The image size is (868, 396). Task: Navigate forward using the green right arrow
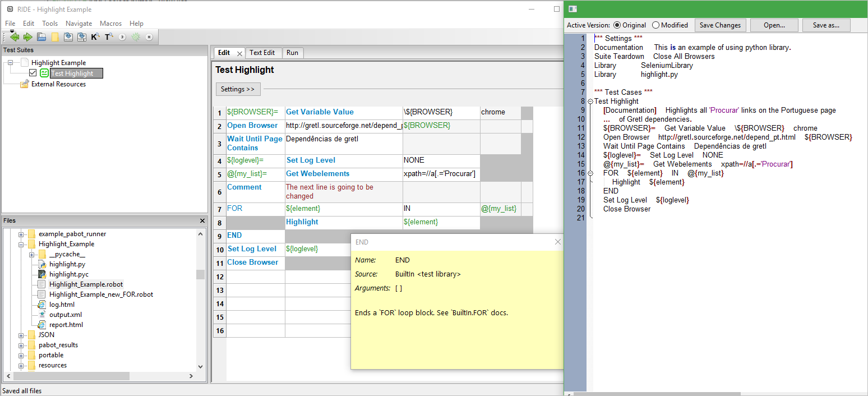coord(27,37)
